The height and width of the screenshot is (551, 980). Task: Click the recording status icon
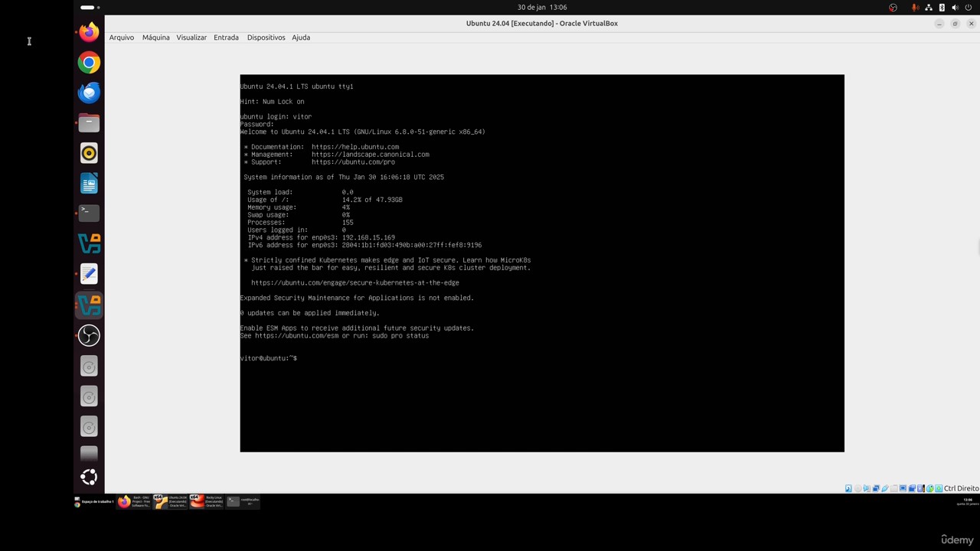912,488
